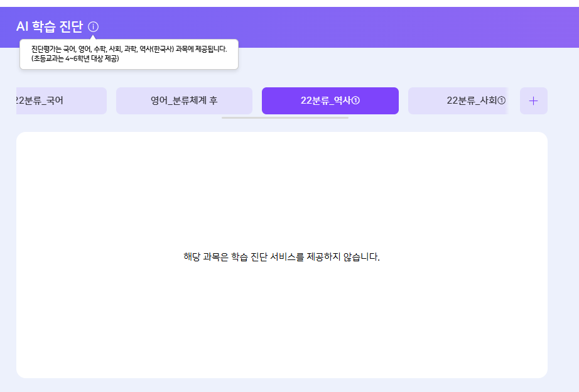This screenshot has height=392, width=579.
Task: Click the info icon beside AI 학습 진단
Action: point(94,27)
